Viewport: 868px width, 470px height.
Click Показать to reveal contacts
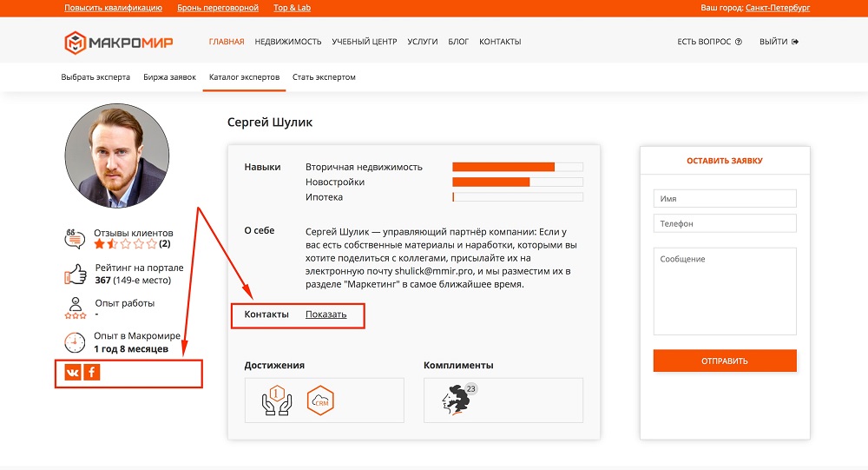(326, 314)
